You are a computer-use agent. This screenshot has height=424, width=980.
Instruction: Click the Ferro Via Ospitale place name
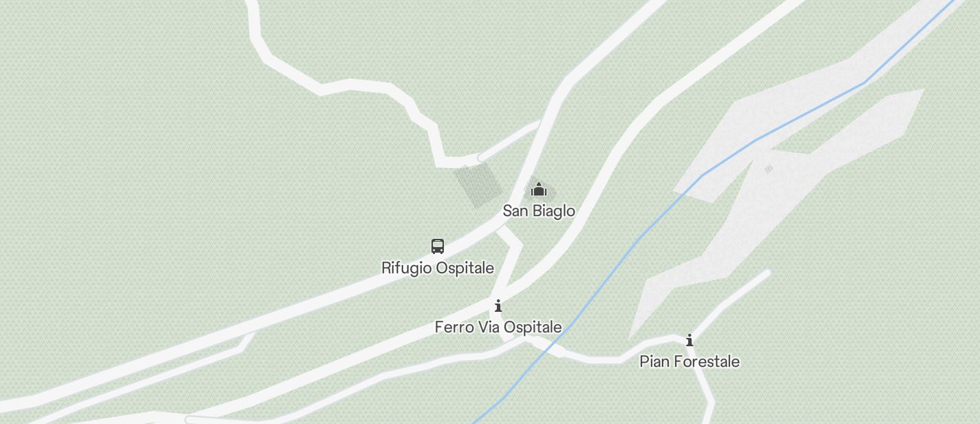(498, 327)
